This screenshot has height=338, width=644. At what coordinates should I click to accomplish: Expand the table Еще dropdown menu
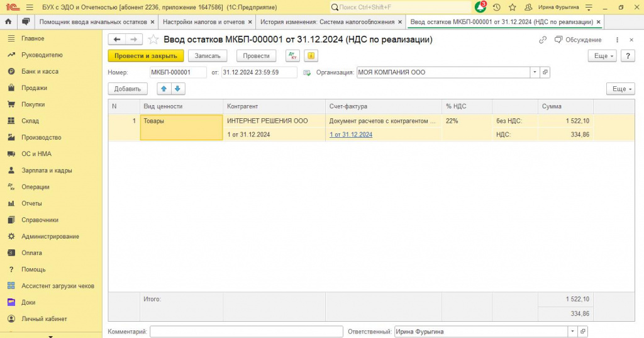[x=621, y=89]
